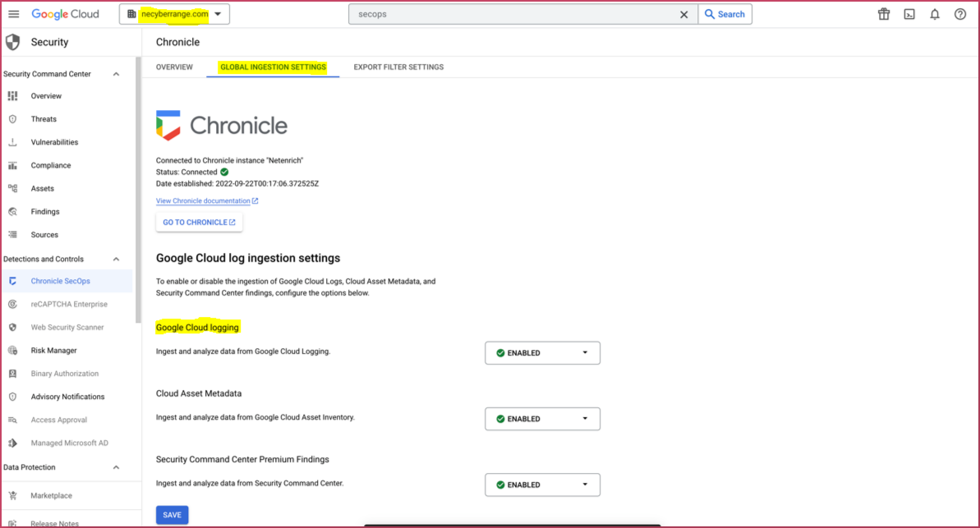Image resolution: width=980 pixels, height=528 pixels.
Task: Open the main hamburger navigation menu
Action: click(14, 14)
